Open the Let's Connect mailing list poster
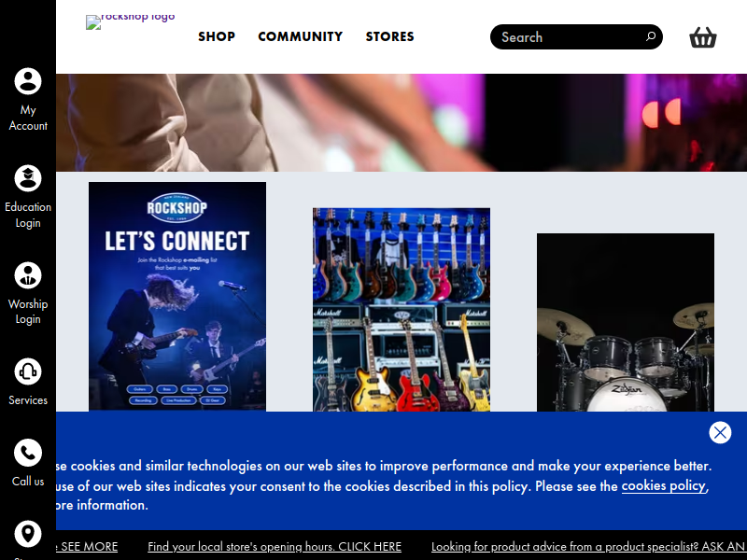This screenshot has width=747, height=560. point(177,296)
